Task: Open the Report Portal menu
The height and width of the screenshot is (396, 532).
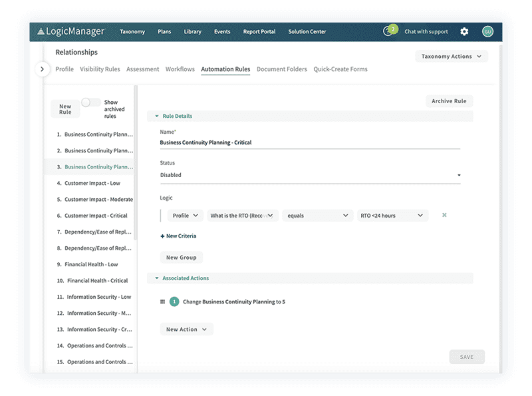Action: click(259, 31)
